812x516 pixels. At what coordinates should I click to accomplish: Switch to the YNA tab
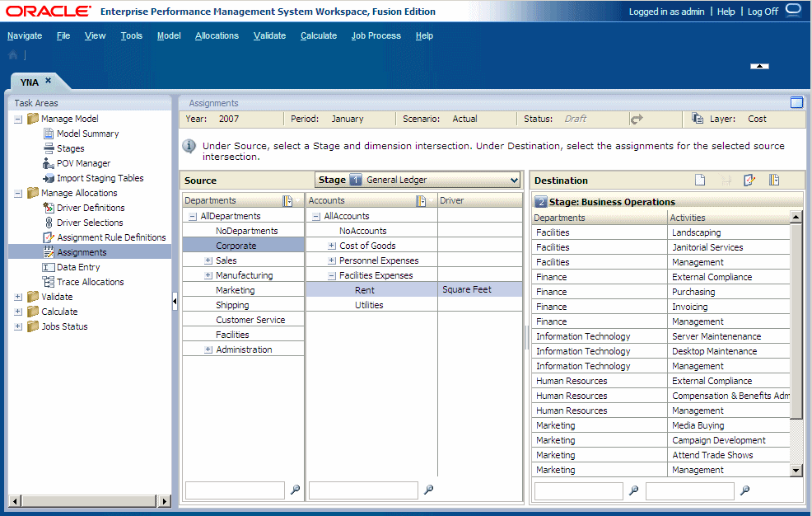[x=30, y=81]
